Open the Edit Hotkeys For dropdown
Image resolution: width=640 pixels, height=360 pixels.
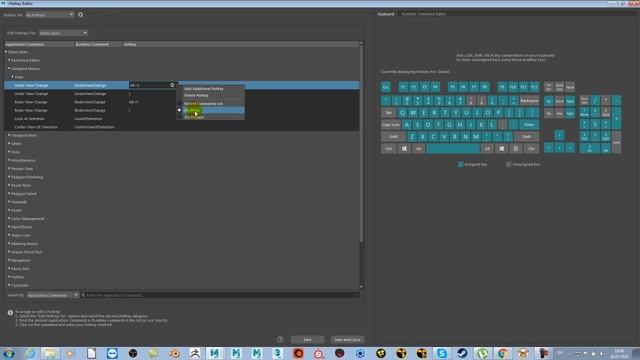pyautogui.click(x=63, y=33)
